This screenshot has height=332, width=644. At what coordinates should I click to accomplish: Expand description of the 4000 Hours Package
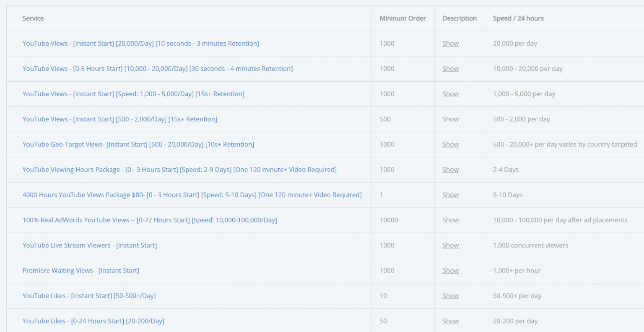pyautogui.click(x=450, y=195)
